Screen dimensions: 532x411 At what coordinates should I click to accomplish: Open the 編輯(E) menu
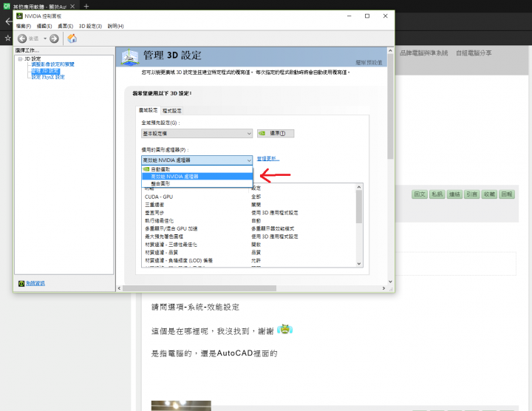44,26
